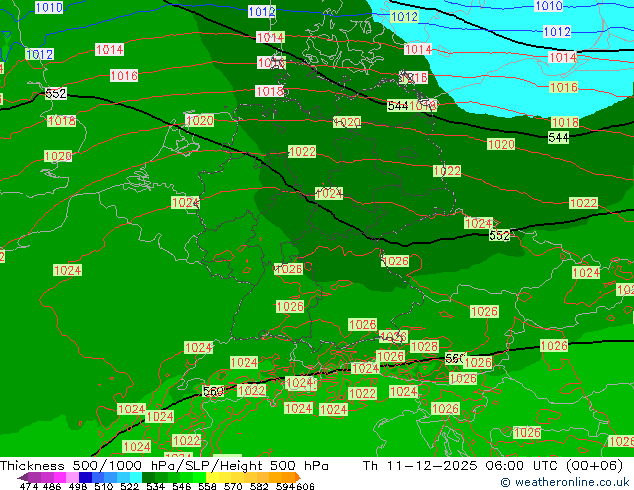Image resolution: width=634 pixels, height=490 pixels.
Task: Select the forecast time 'Th 11-12-2025 06:00 UTC (00+06)'
Action: pos(492,466)
